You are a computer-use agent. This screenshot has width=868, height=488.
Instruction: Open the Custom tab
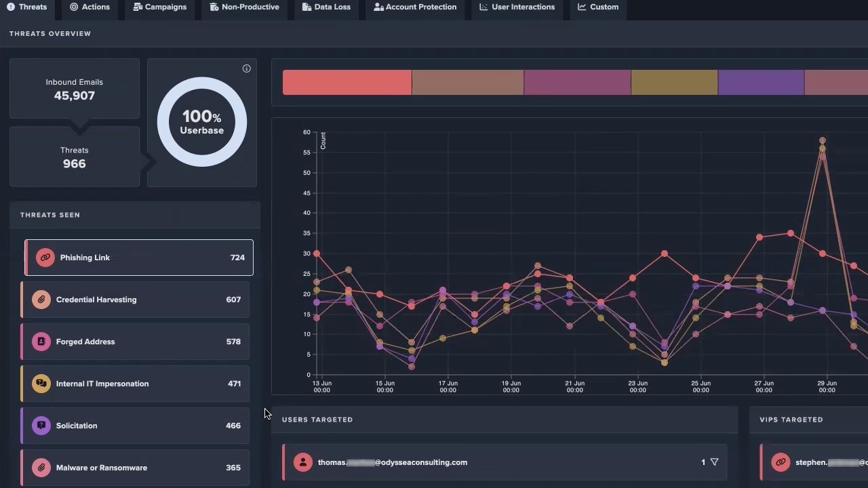pos(598,7)
